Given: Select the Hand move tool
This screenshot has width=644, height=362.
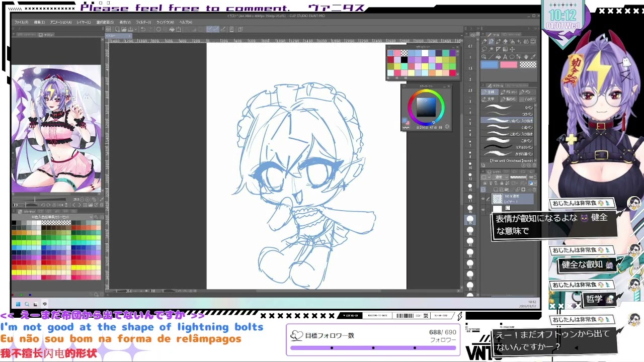Looking at the screenshot, I should 526,57.
